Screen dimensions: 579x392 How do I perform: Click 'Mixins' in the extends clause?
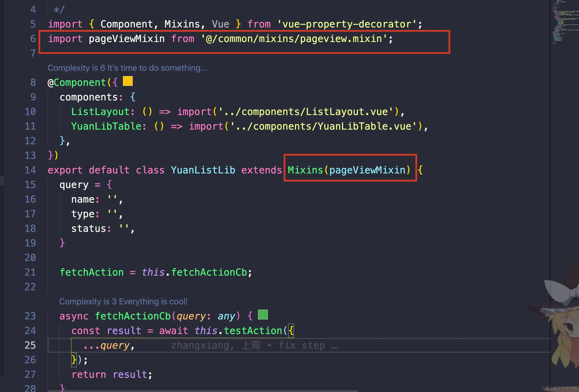click(305, 170)
